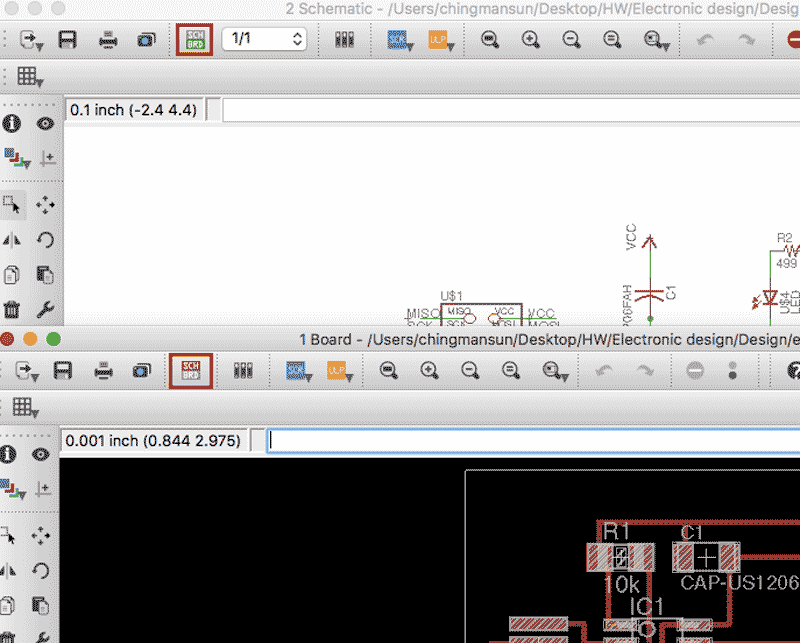Click capacitor C1 footprint on board
This screenshot has height=643, width=800.
(x=706, y=557)
